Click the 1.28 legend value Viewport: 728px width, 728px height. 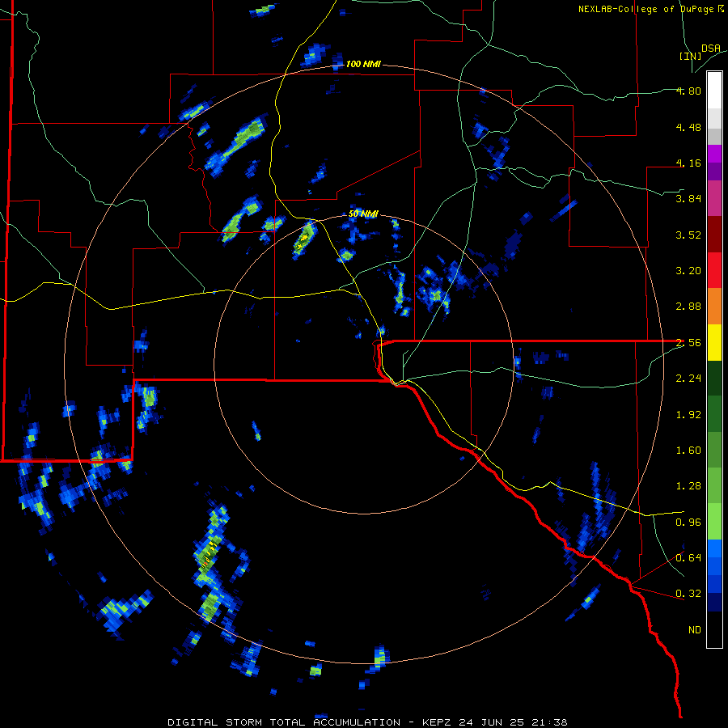(688, 486)
